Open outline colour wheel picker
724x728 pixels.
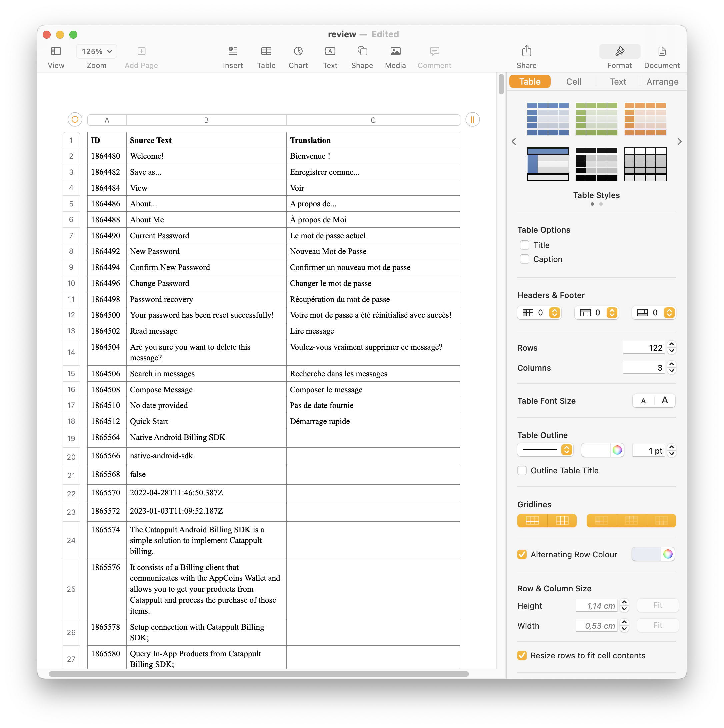click(x=617, y=450)
